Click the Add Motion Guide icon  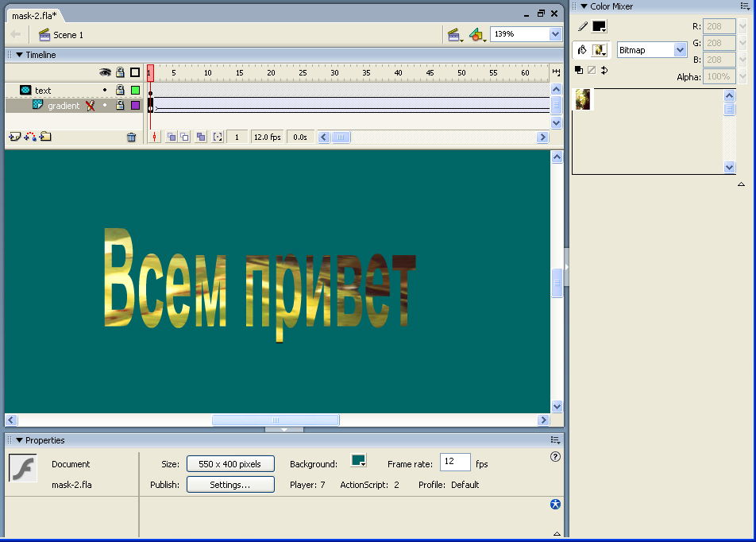(30, 137)
